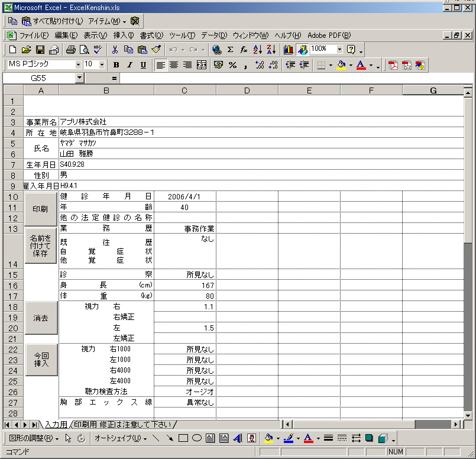Screen dimensions: 476x459
Task: Sort ascending with the A-Z icon
Action: (258, 50)
